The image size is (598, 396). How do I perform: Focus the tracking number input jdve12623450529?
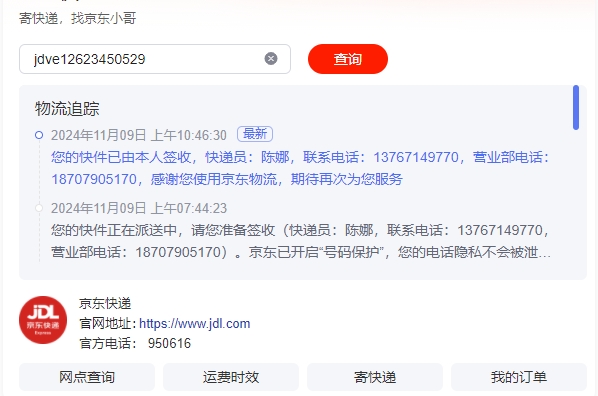point(155,59)
